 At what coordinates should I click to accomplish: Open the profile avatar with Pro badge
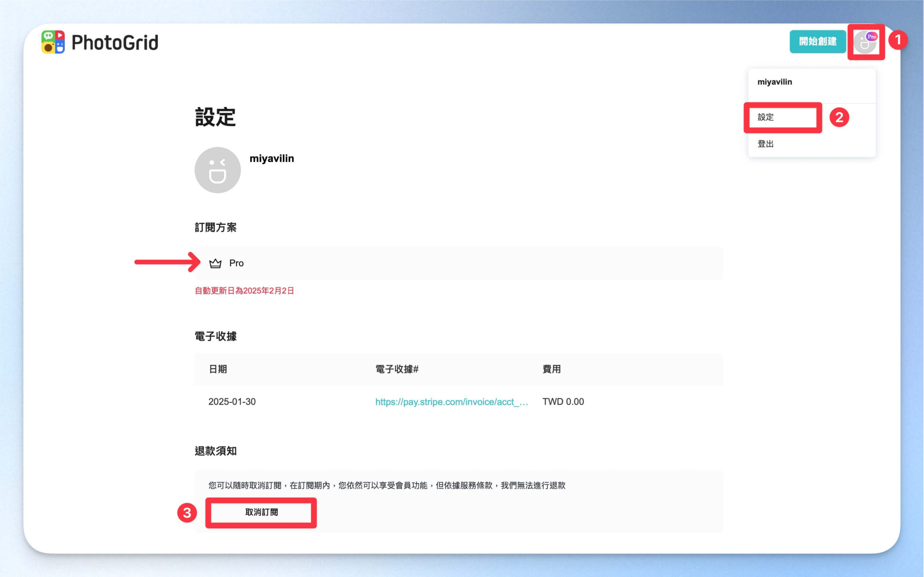pos(866,42)
